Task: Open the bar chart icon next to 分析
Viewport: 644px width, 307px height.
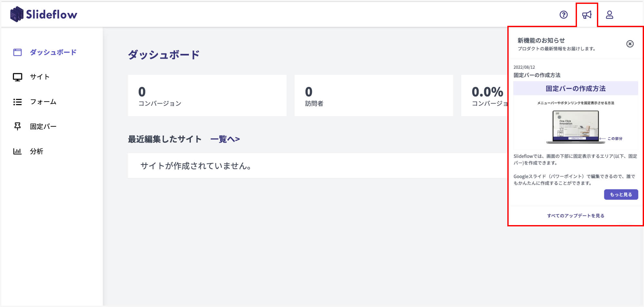Action: pos(17,151)
